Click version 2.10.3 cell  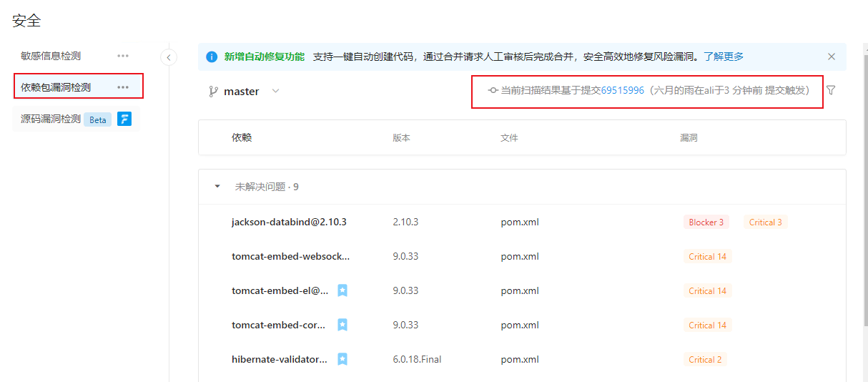click(x=405, y=222)
